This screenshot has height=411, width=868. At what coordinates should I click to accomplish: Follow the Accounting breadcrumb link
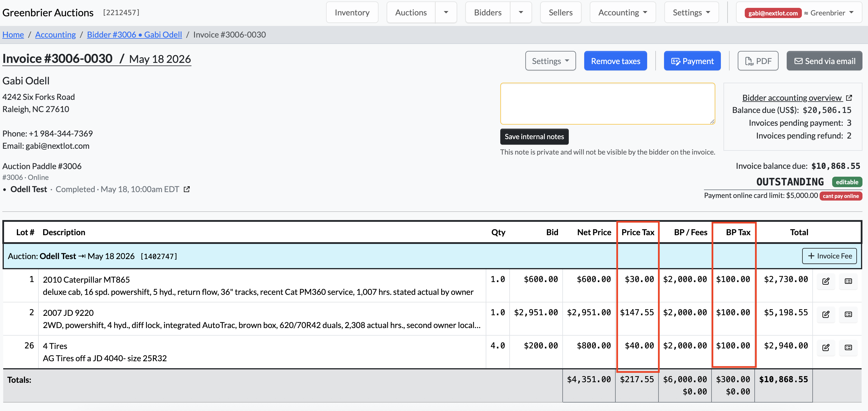coord(55,34)
